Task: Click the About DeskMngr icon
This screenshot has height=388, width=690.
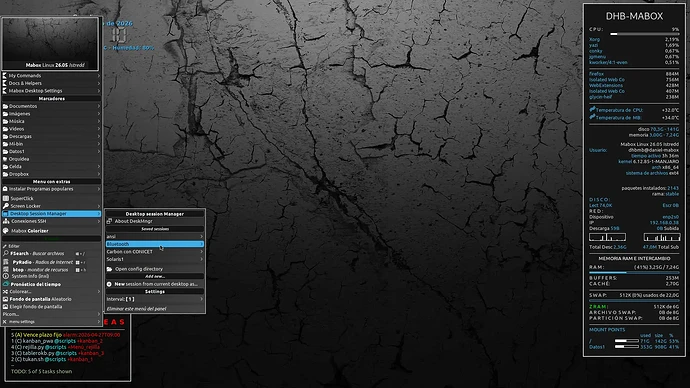Action: point(109,221)
